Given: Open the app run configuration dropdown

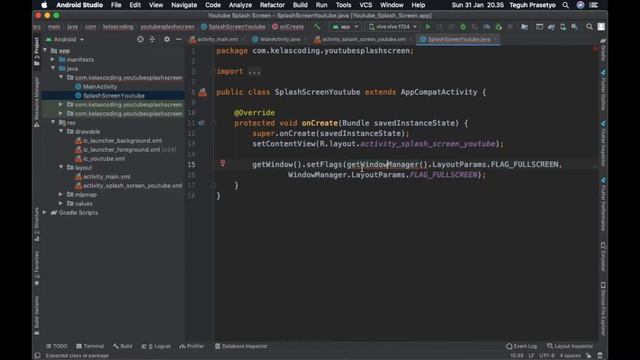Looking at the screenshot, I should click(345, 27).
